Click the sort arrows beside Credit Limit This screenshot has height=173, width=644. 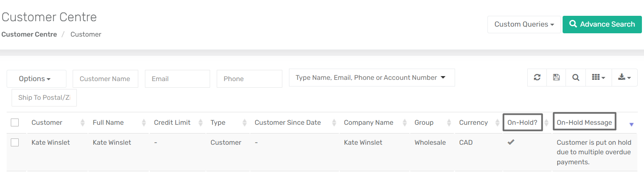click(201, 123)
